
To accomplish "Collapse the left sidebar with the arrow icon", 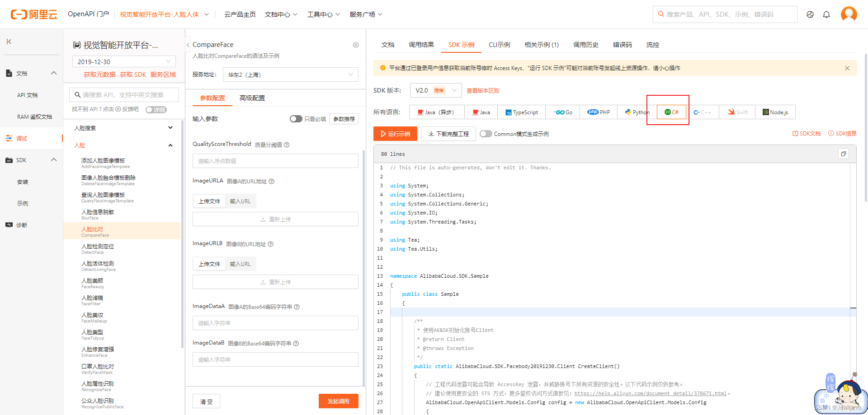I will (9, 42).
